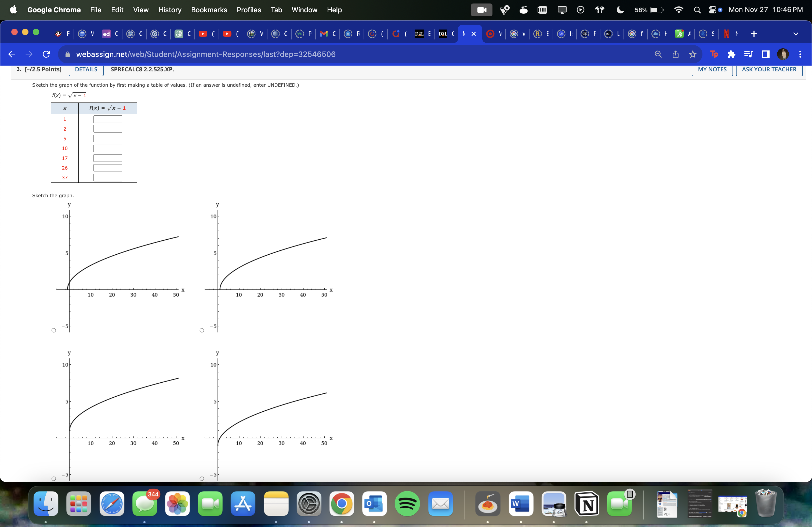Image resolution: width=812 pixels, height=527 pixels.
Task: Open the Chrome three-dot menu
Action: [x=800, y=54]
